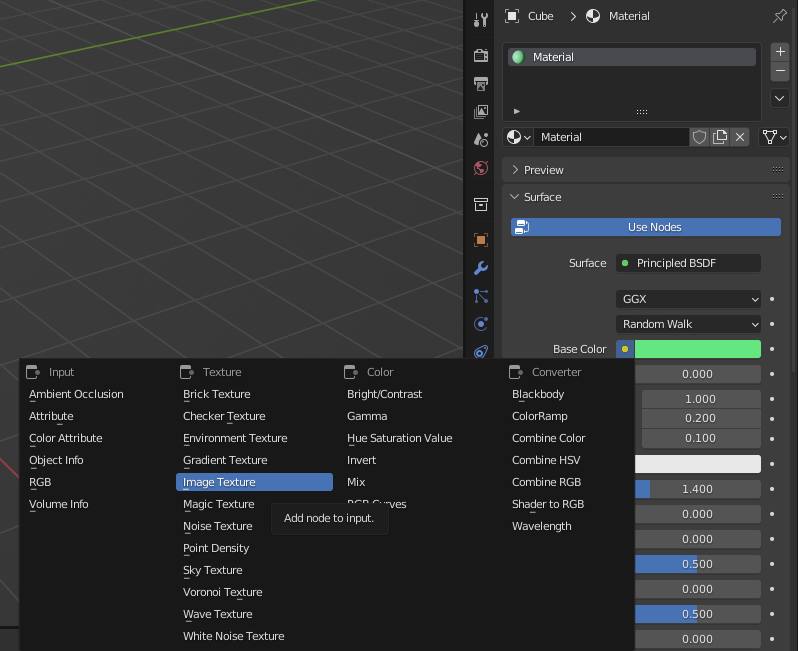The image size is (798, 651).
Task: Open the material link filter dropdown
Action: (x=774, y=137)
